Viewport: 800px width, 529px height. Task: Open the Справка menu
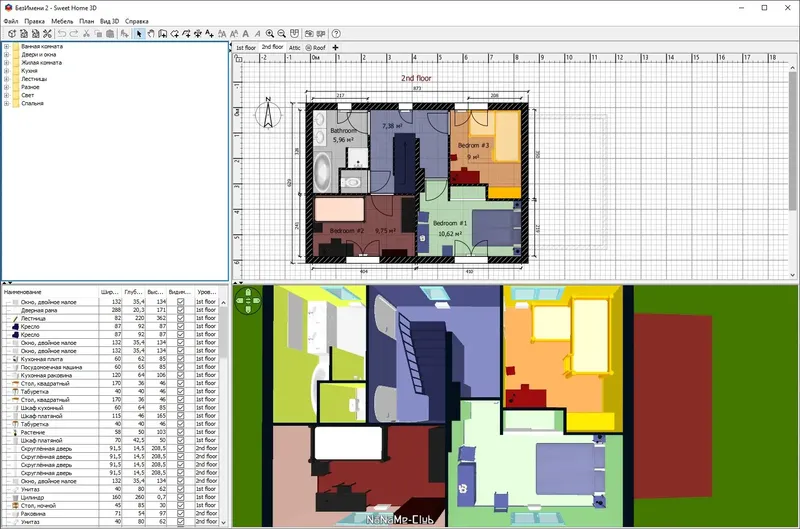[136, 21]
